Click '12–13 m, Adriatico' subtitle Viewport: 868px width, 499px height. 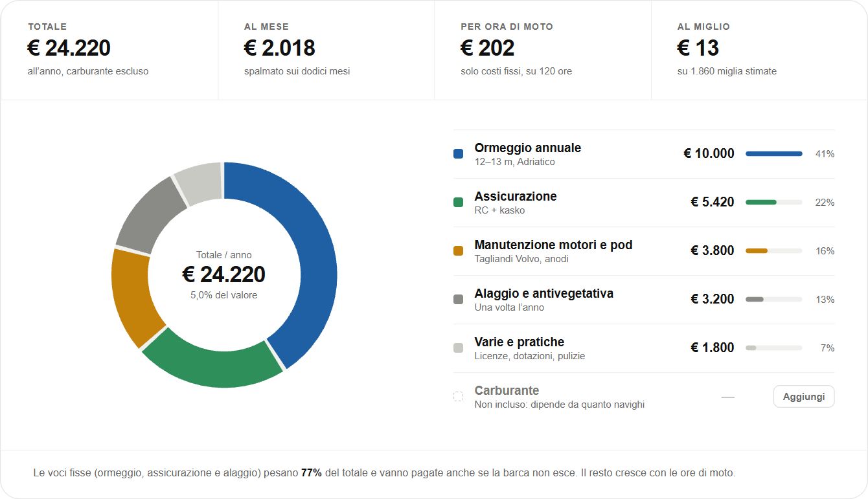coord(515,162)
